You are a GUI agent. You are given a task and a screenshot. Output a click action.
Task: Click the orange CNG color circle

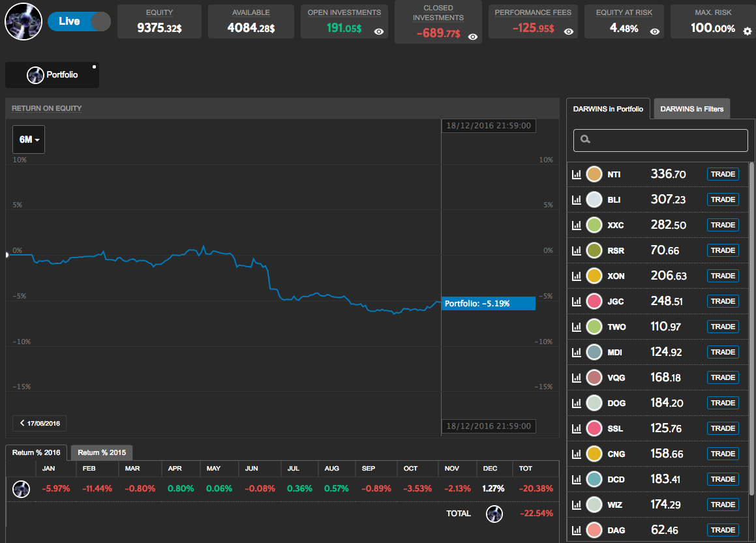pos(594,454)
